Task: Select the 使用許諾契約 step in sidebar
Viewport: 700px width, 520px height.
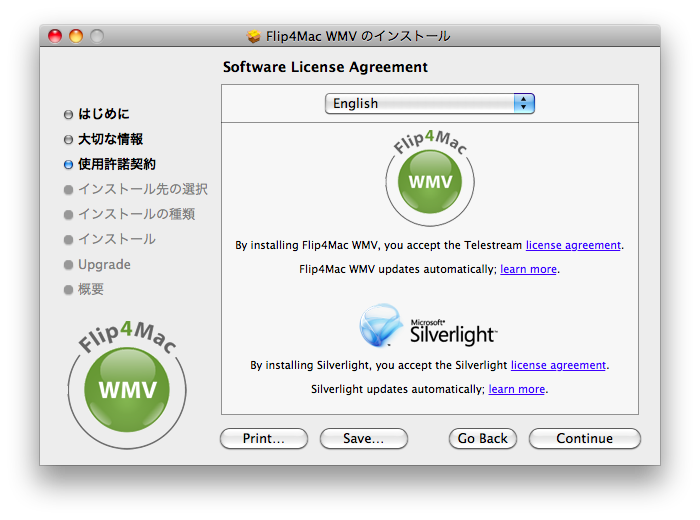Action: (117, 164)
